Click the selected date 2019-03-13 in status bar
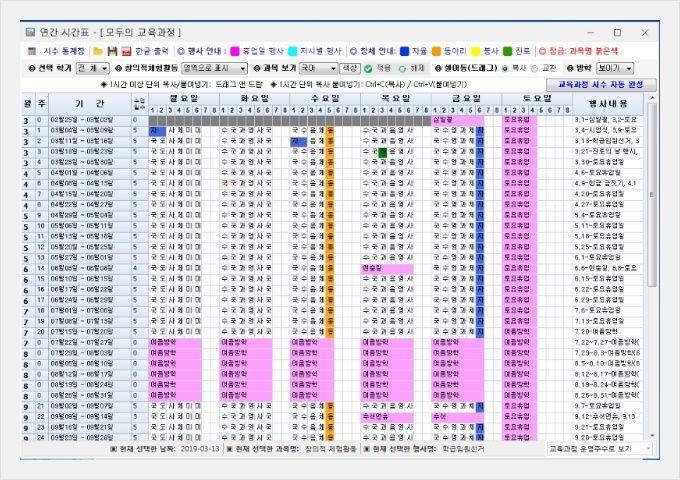680x480 pixels. [x=199, y=449]
